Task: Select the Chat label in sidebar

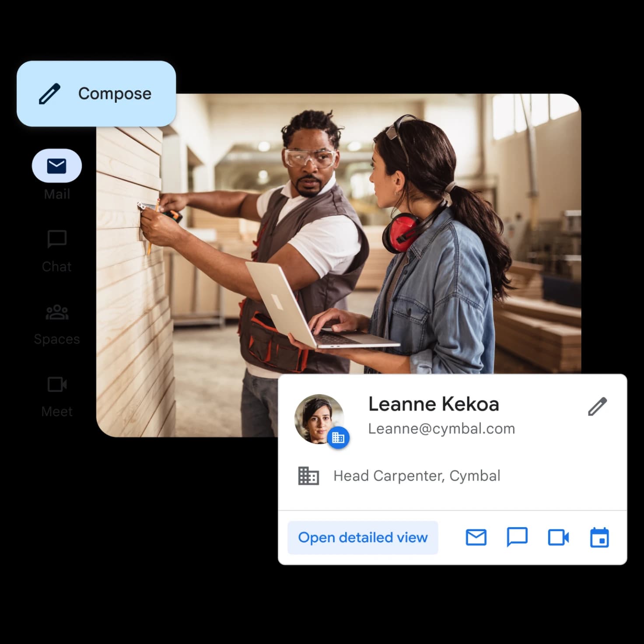Action: point(57,266)
